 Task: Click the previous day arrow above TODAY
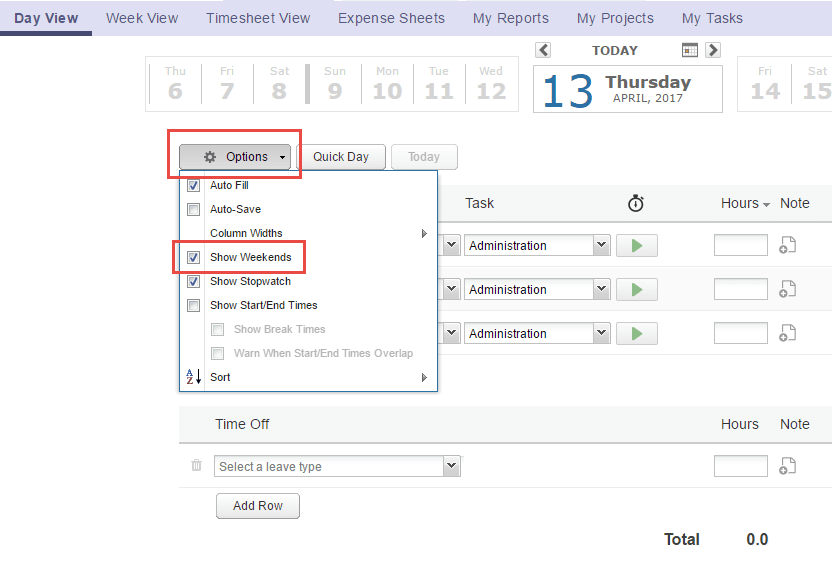pos(543,50)
